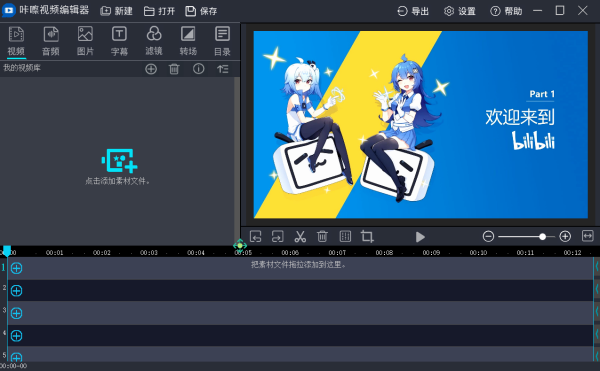Screen dimensions: 600x371
Task: Switch to the 音频 tab
Action: (x=51, y=41)
